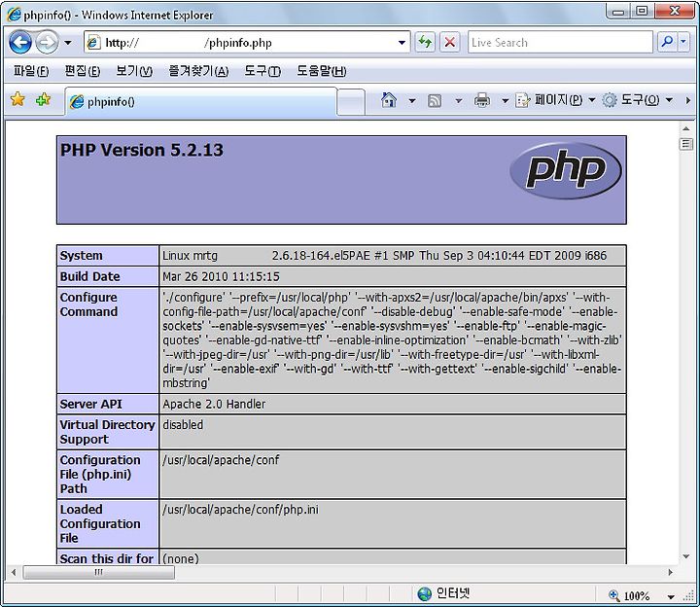Click the System row label
The height and width of the screenshot is (607, 700).
point(82,256)
